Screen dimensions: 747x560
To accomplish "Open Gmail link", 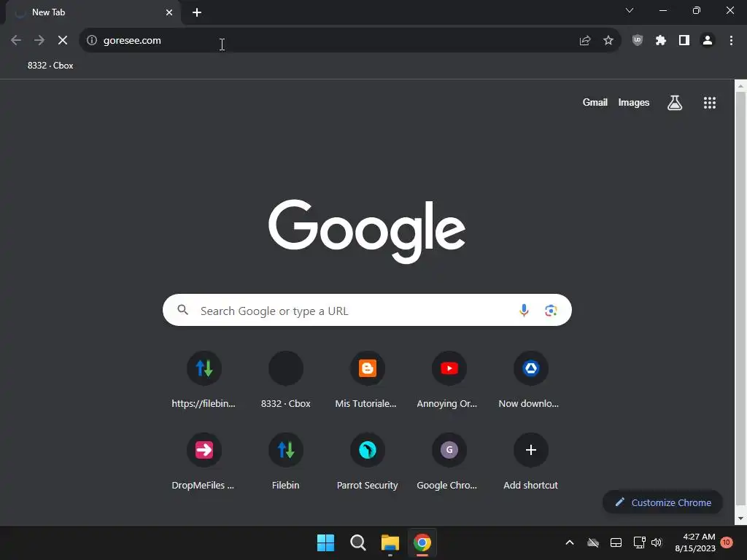I will (595, 102).
